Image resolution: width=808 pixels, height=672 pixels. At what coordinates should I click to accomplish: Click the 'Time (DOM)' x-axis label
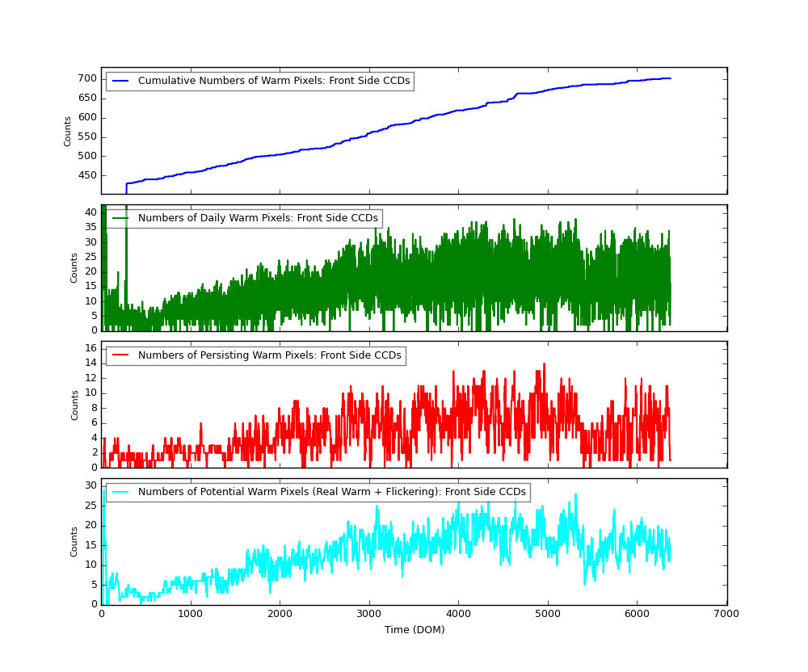coord(415,630)
